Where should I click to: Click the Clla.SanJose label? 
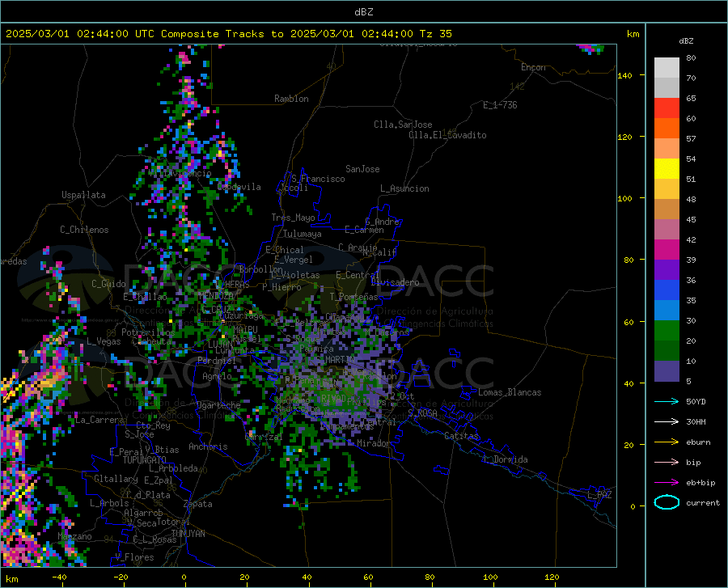(403, 125)
